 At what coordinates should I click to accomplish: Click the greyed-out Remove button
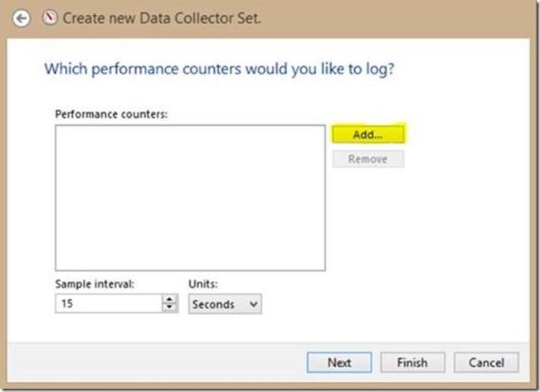[368, 159]
